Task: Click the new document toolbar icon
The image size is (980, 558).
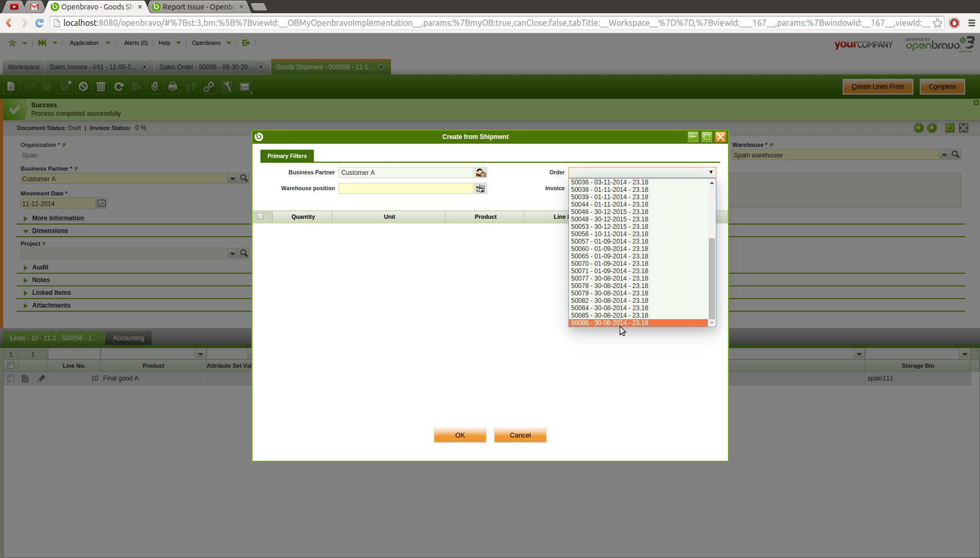Action: [11, 87]
